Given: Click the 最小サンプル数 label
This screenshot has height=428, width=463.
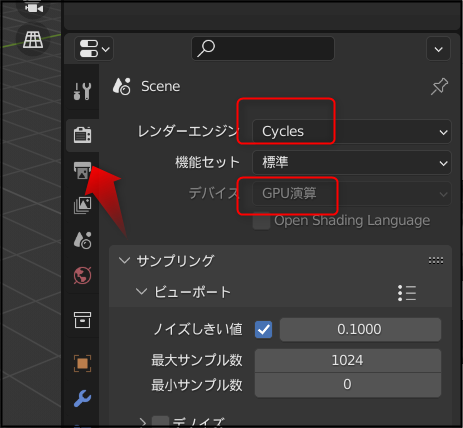Looking at the screenshot, I should tap(197, 385).
